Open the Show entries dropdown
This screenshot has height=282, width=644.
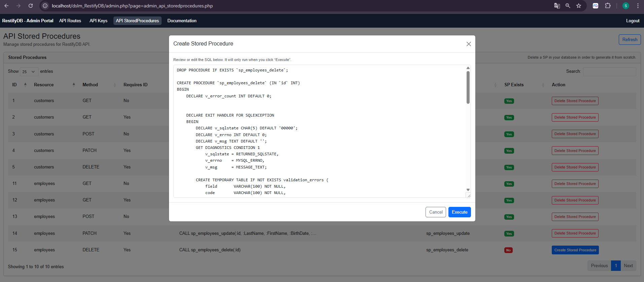tap(29, 72)
